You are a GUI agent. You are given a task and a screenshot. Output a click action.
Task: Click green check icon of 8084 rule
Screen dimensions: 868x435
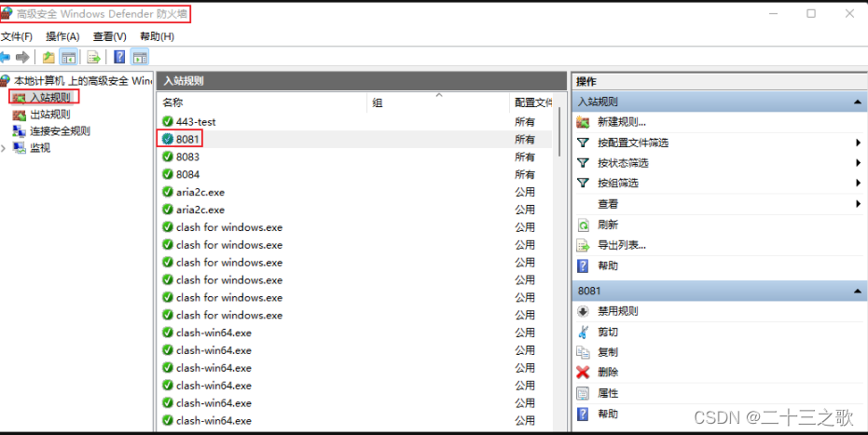(168, 174)
